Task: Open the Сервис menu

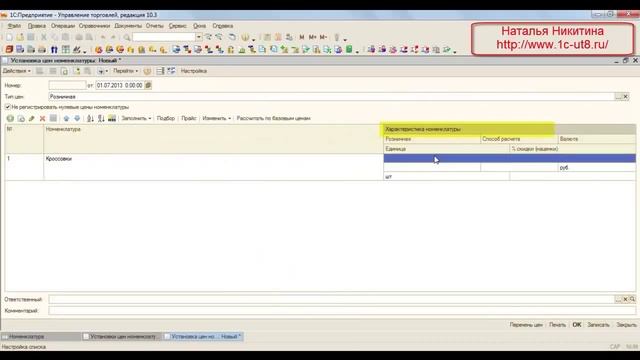Action: pyautogui.click(x=178, y=26)
